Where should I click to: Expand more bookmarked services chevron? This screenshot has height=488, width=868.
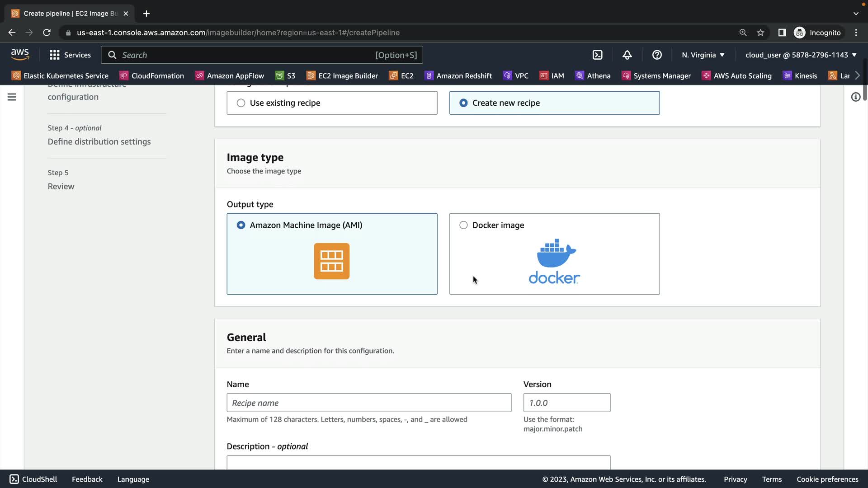[858, 75]
